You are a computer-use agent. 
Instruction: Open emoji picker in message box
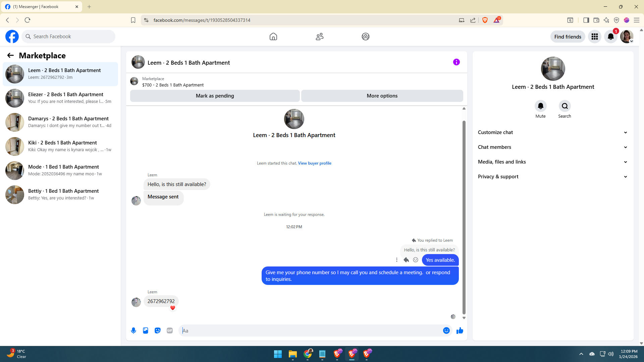click(x=446, y=330)
